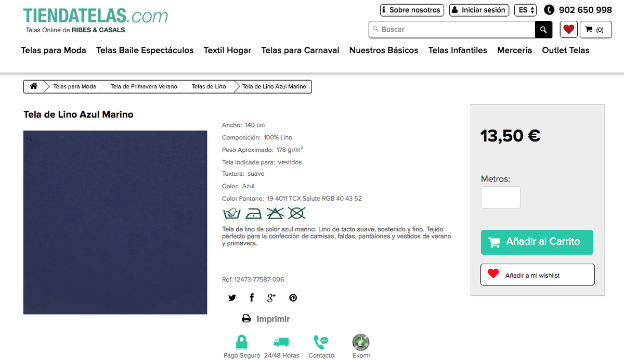Click the search magnifier button
The image size is (624, 364).
[x=543, y=30]
